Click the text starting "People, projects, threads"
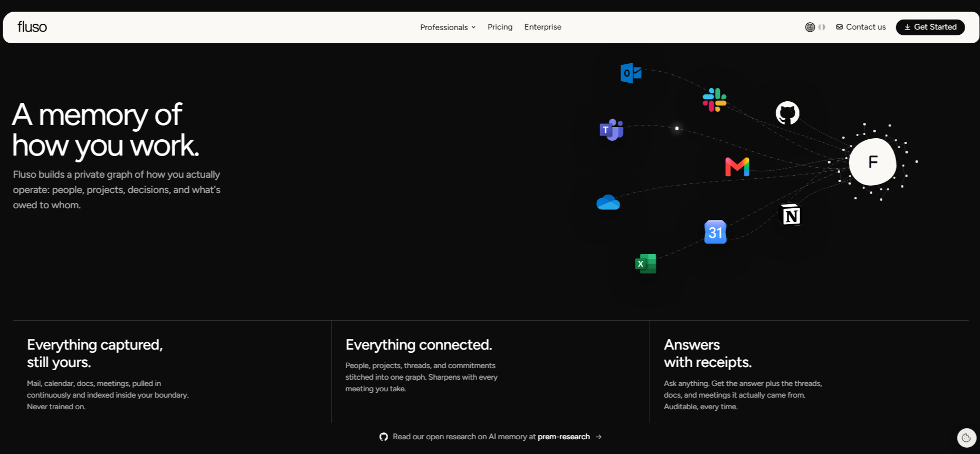 pyautogui.click(x=421, y=377)
